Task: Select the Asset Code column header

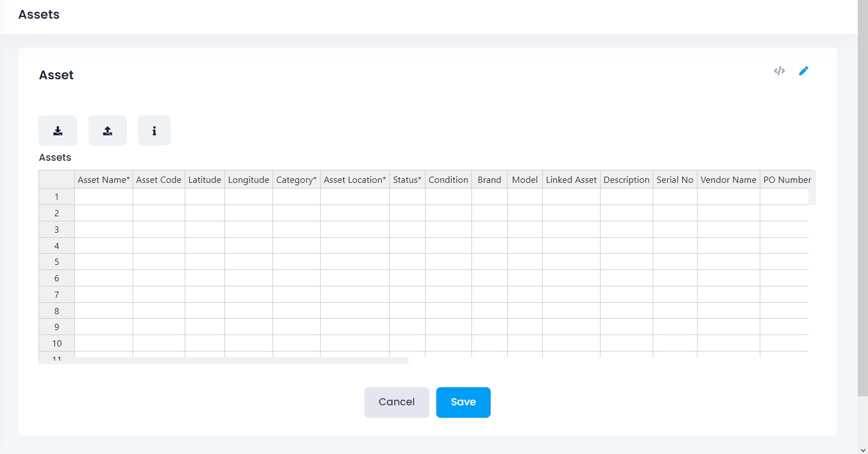Action: coord(159,179)
